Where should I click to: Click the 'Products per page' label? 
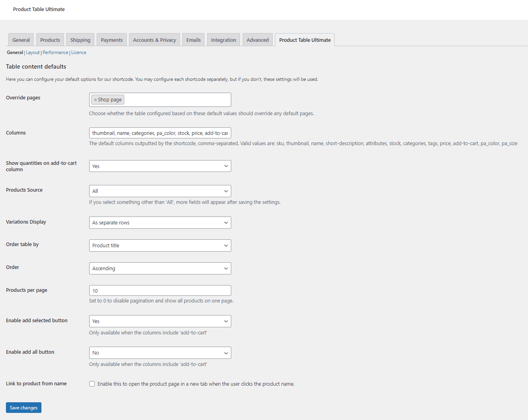[26, 290]
